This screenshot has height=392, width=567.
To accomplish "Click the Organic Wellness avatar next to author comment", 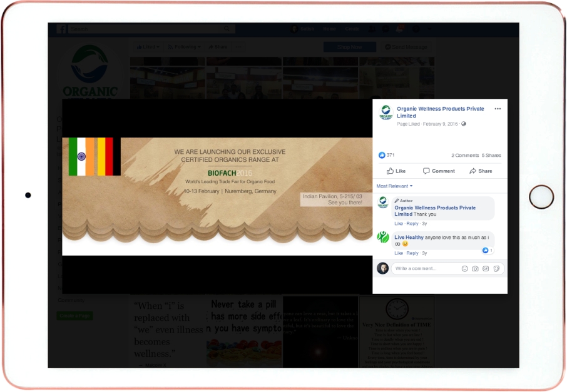I will point(383,203).
